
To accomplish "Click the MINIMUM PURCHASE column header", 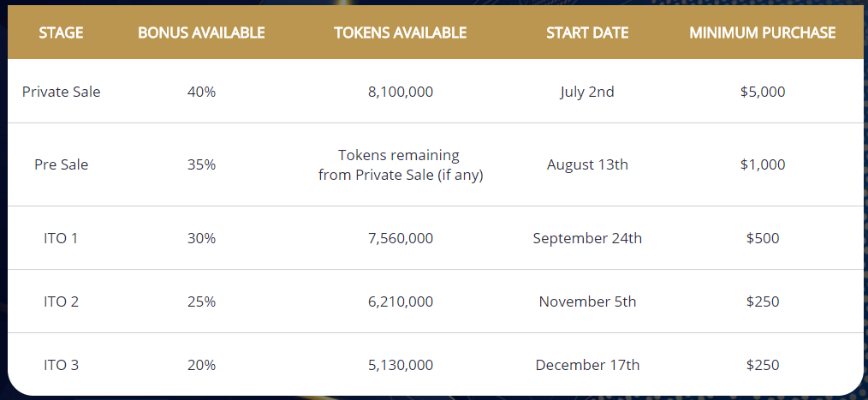I will point(762,33).
